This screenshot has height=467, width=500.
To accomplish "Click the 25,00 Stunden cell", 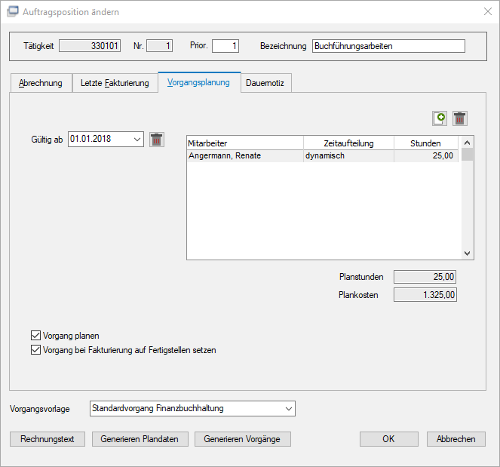I will pyautogui.click(x=426, y=156).
